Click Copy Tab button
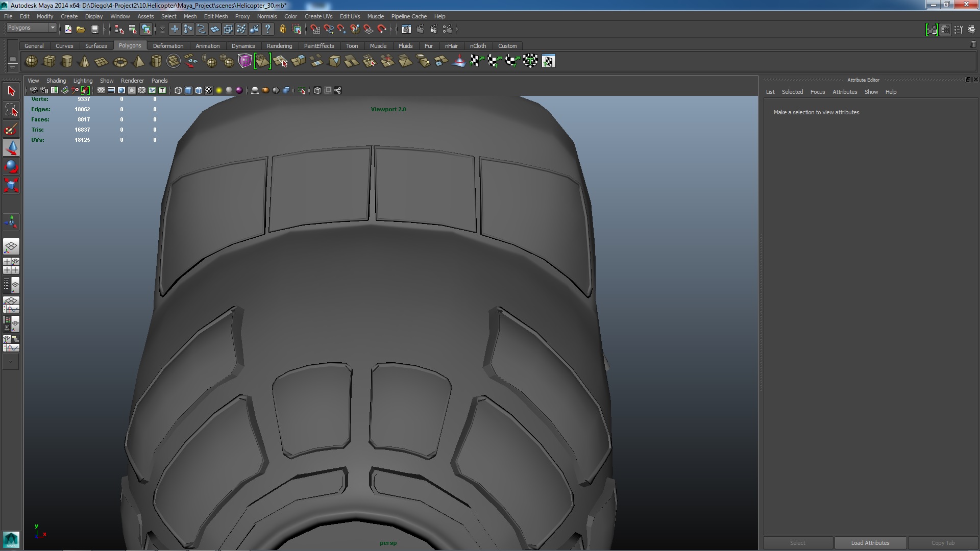The width and height of the screenshot is (980, 551). [942, 543]
